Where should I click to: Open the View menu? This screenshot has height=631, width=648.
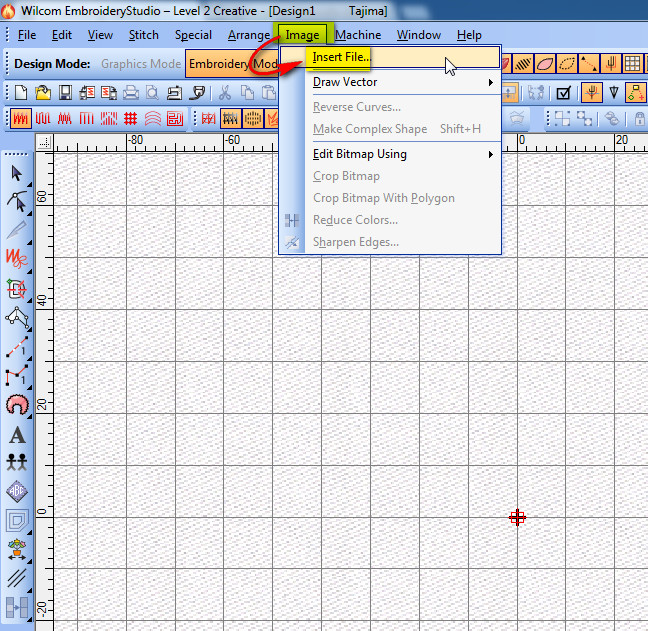pyautogui.click(x=100, y=35)
